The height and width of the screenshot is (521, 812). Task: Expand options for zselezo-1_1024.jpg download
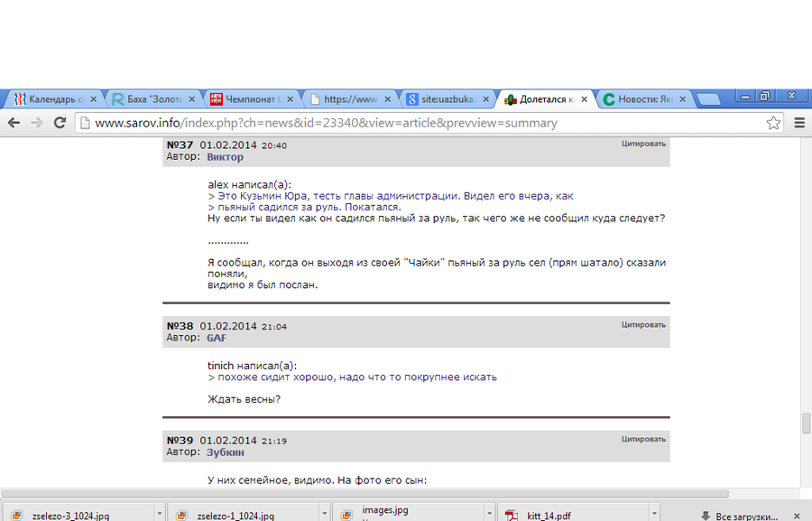[326, 515]
